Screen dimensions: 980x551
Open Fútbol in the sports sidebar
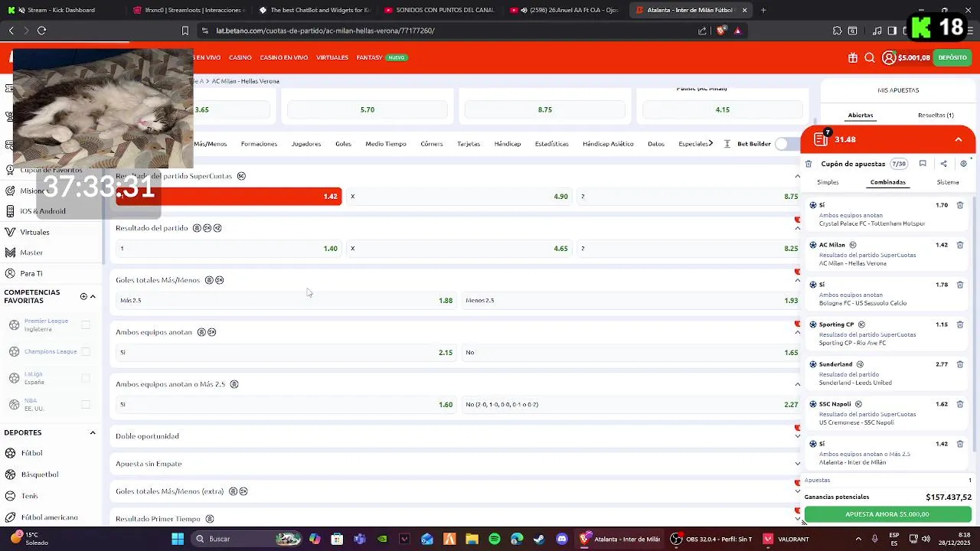(31, 453)
